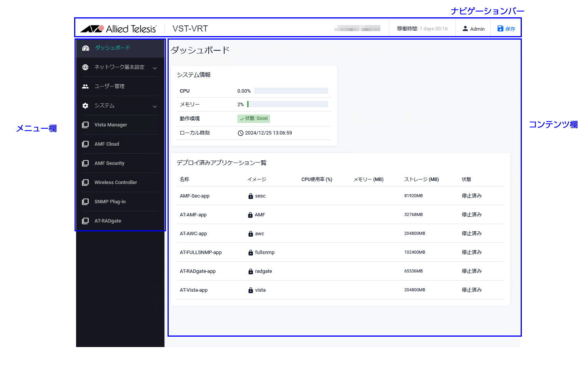Click the イメージ column header
The image size is (581, 392).
[x=257, y=179]
